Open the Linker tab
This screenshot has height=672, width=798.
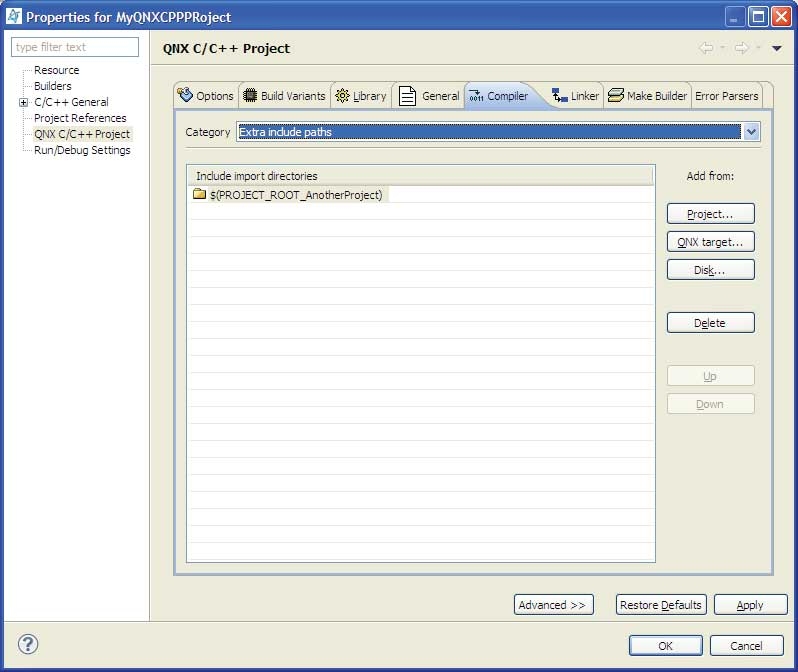575,96
